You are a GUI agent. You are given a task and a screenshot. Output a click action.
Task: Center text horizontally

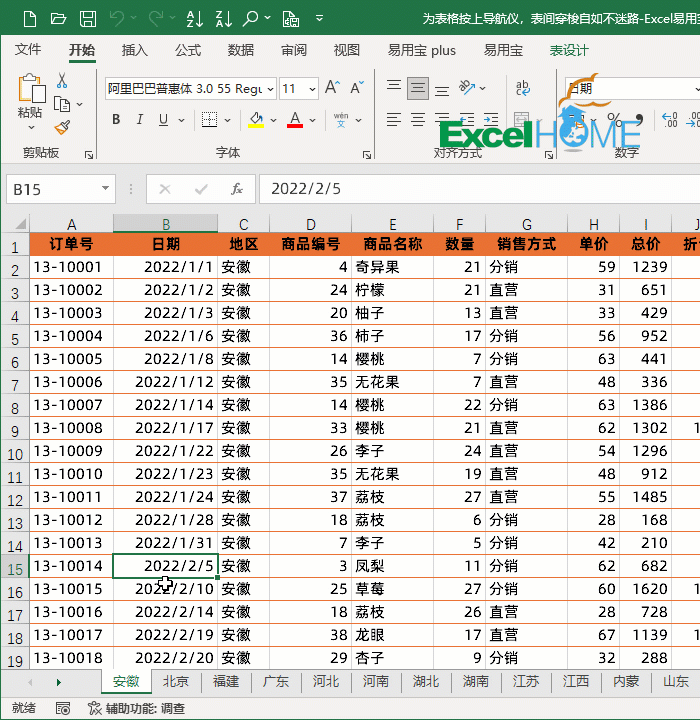point(418,120)
